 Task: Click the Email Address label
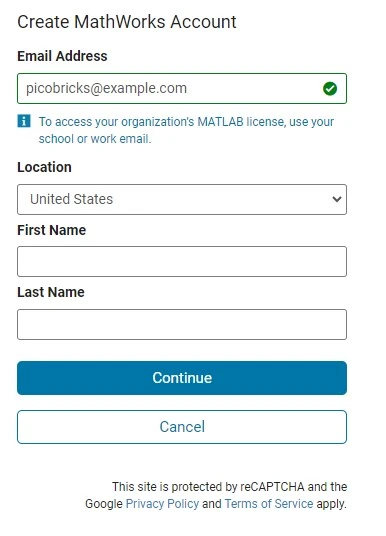click(x=62, y=56)
